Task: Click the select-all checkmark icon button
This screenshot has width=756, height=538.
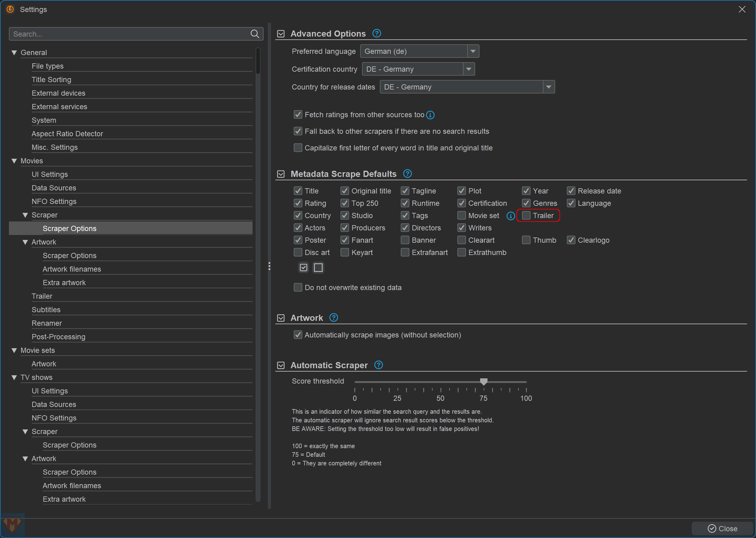Action: [303, 267]
